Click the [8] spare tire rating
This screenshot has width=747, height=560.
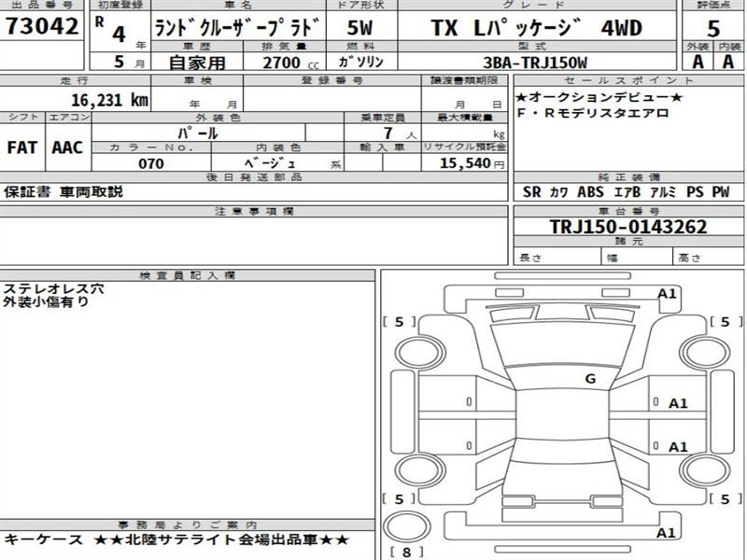(406, 553)
